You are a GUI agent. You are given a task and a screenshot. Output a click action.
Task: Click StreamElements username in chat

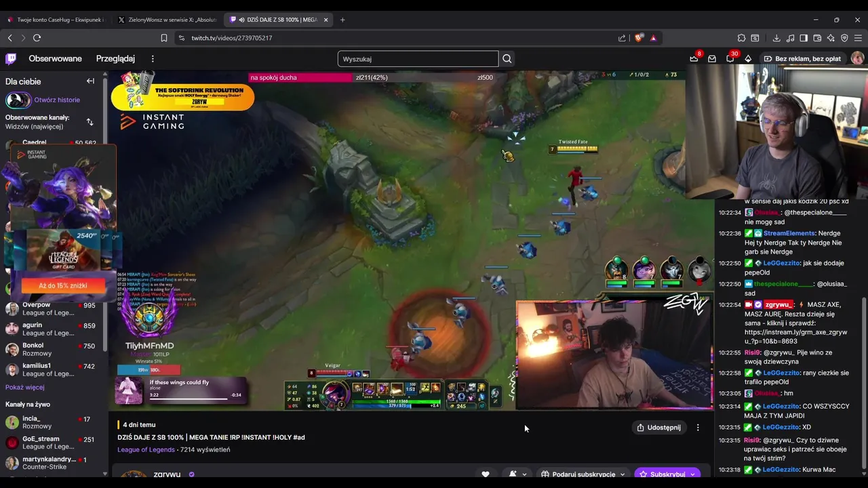pyautogui.click(x=789, y=233)
